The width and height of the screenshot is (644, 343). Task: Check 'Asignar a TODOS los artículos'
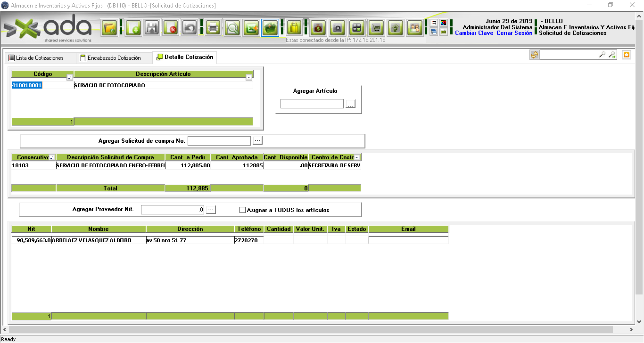(243, 210)
